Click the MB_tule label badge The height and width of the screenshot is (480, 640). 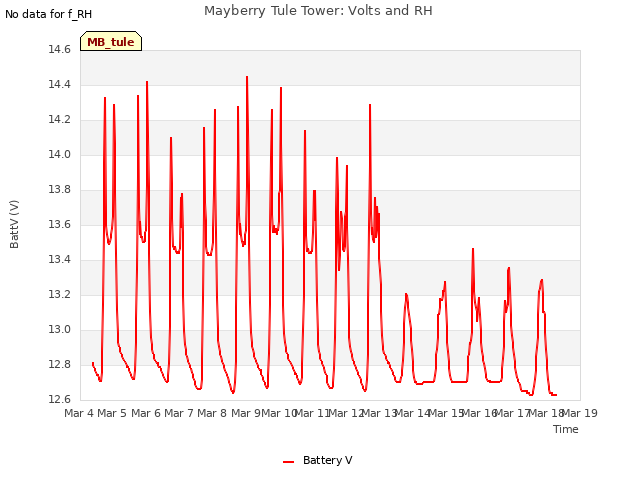[111, 41]
